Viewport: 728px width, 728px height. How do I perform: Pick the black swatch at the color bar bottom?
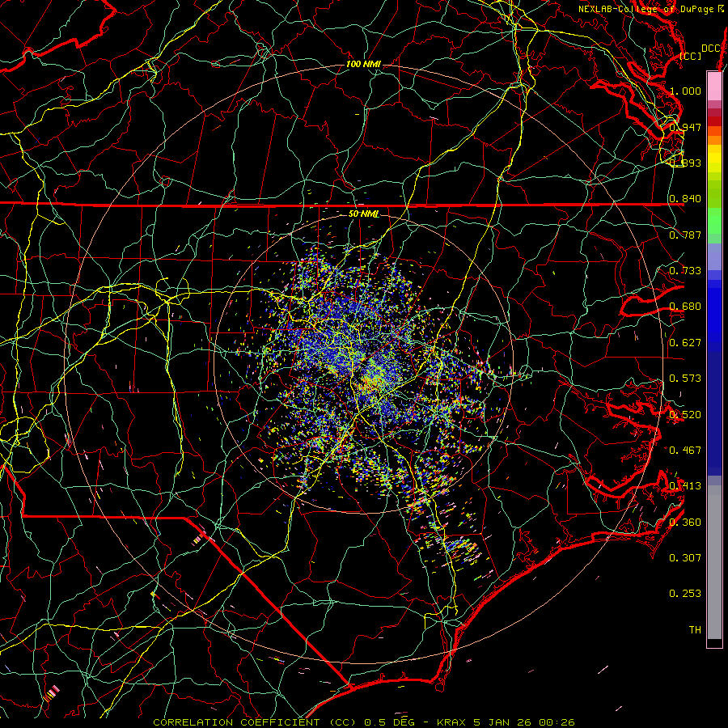point(714,642)
